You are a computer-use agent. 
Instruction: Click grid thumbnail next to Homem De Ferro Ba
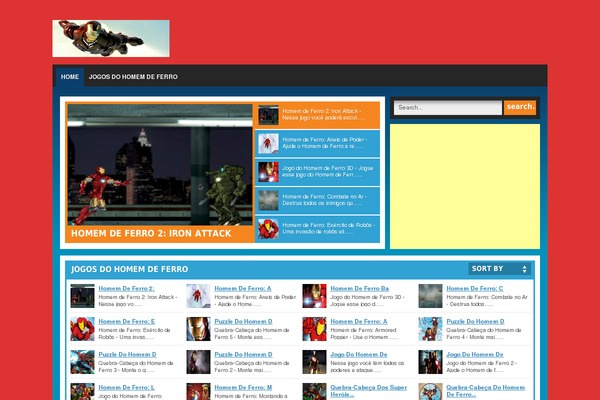[314, 296]
